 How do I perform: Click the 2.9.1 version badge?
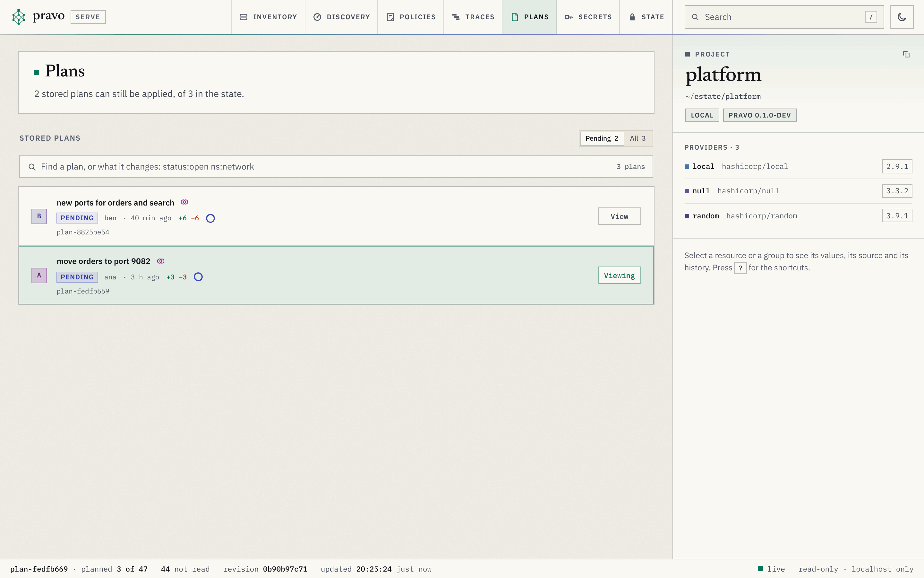click(897, 166)
